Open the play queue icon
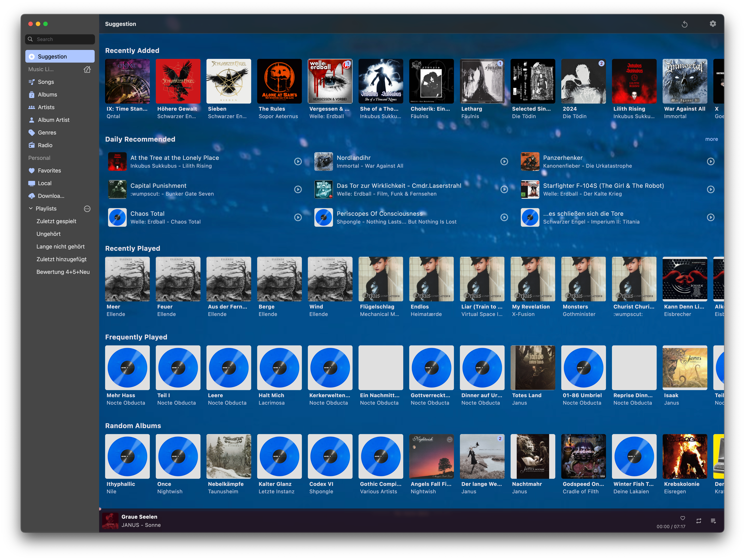 [713, 521]
